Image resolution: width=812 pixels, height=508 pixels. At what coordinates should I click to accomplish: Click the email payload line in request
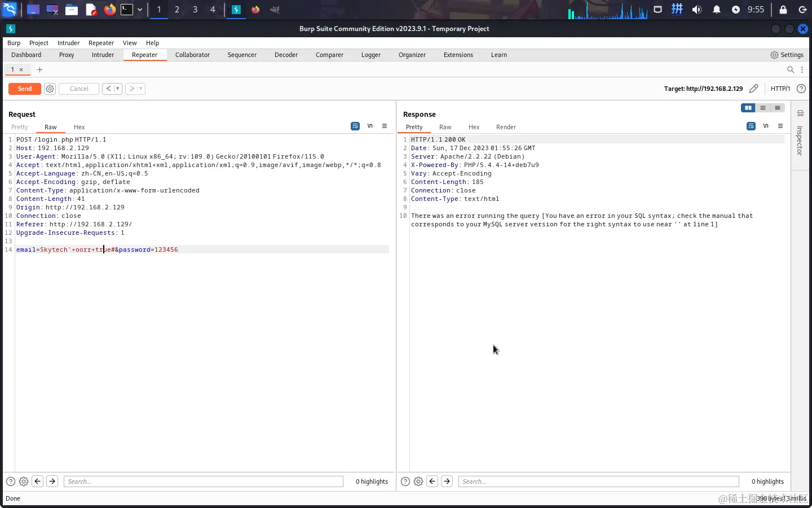point(202,249)
